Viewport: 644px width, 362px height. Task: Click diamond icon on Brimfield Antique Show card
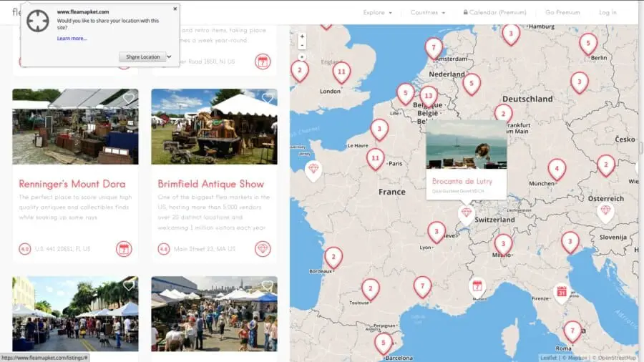tap(263, 249)
